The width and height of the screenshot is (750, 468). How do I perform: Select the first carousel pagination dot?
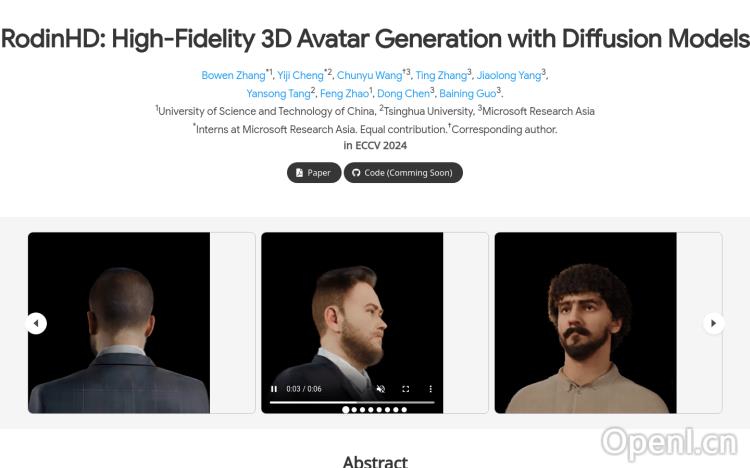click(345, 410)
